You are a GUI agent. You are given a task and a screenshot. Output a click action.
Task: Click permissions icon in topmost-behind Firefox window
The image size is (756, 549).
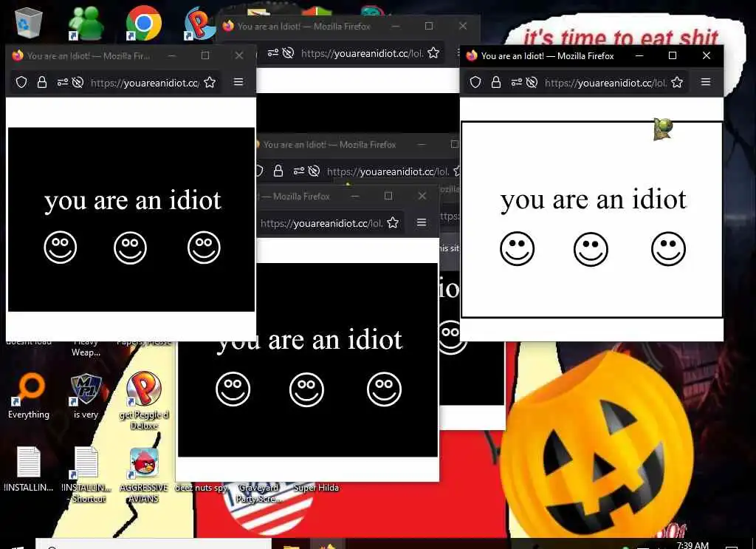pos(273,53)
